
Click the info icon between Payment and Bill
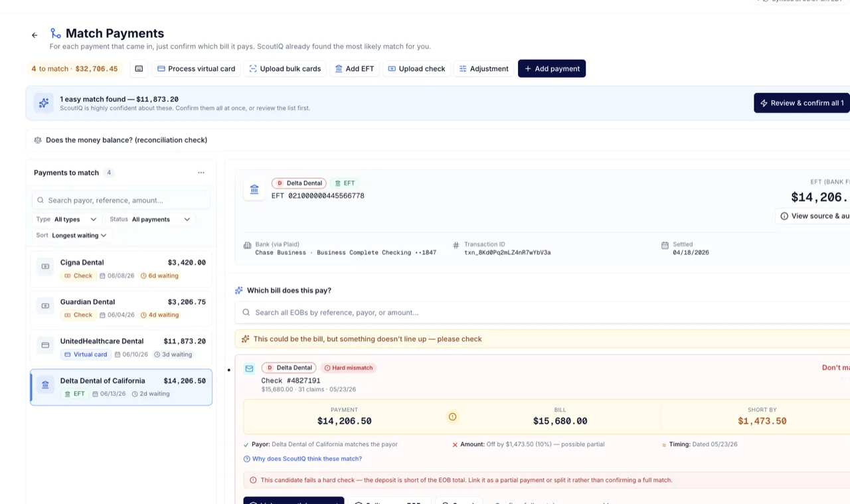(x=452, y=417)
